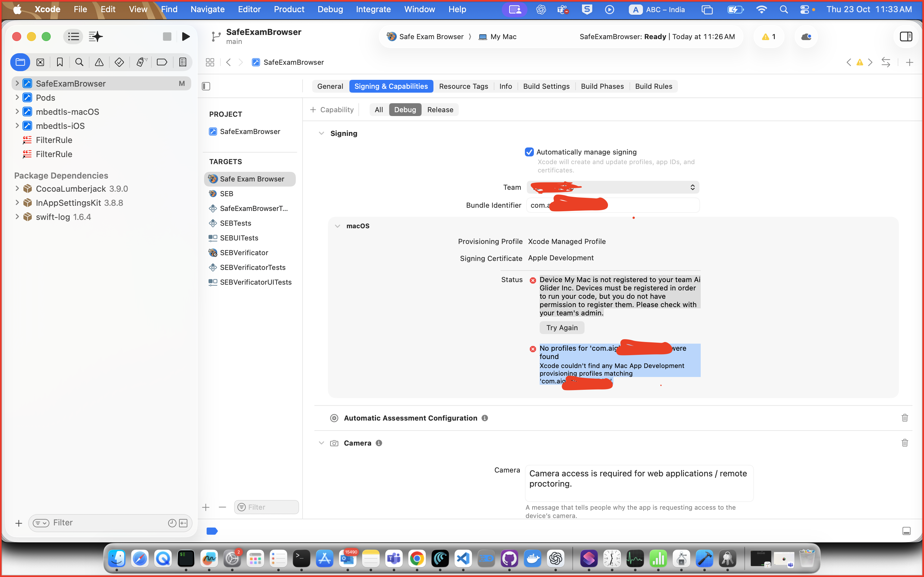924x577 pixels.
Task: Click the Try Again button
Action: point(562,327)
